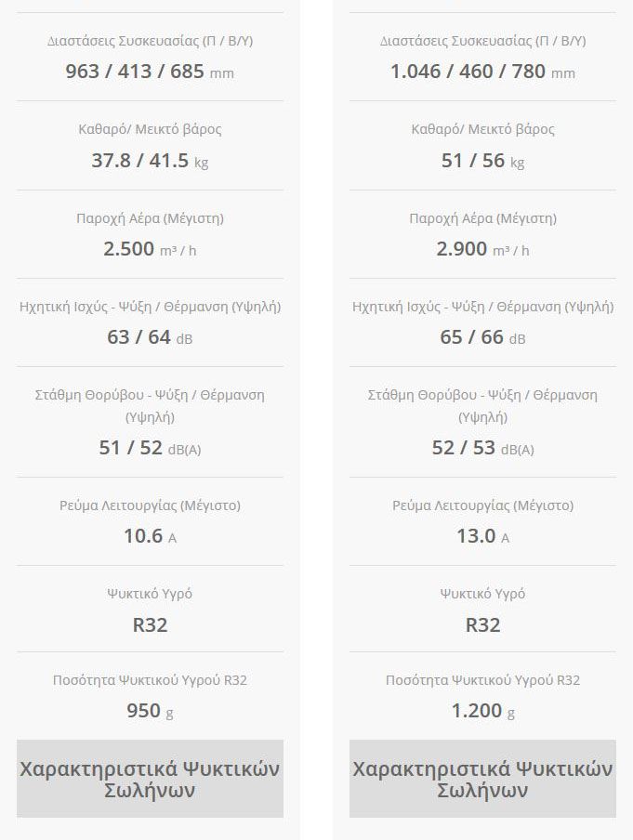This screenshot has width=633, height=840.
Task: Expand Χαρακτηριστικά Ψυκτικών Σωλήνων under the 1.200 g value
Action: 482,779
